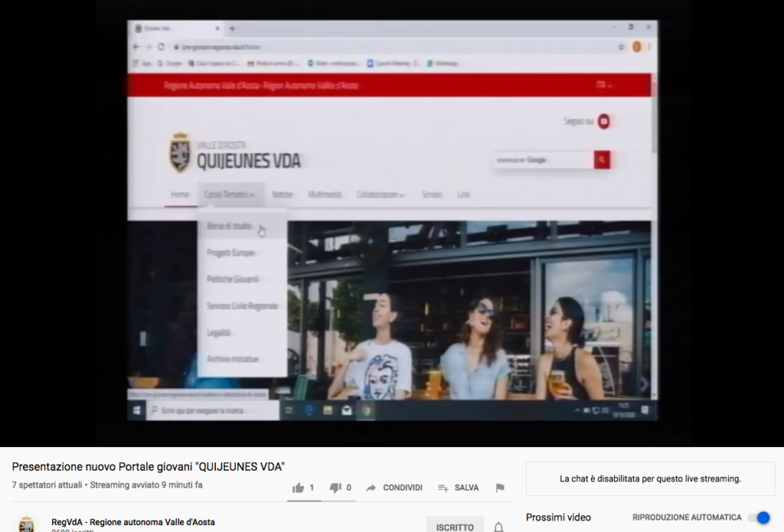This screenshot has width=784, height=532.
Task: Click the Whatsapp bookmark in the bookmarks bar
Action: pos(443,64)
